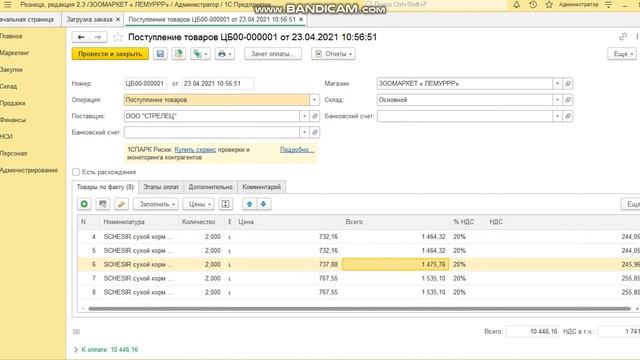Screen dimensions: 640x360
Task: Open Закупки section in sidebar
Action: pos(11,70)
